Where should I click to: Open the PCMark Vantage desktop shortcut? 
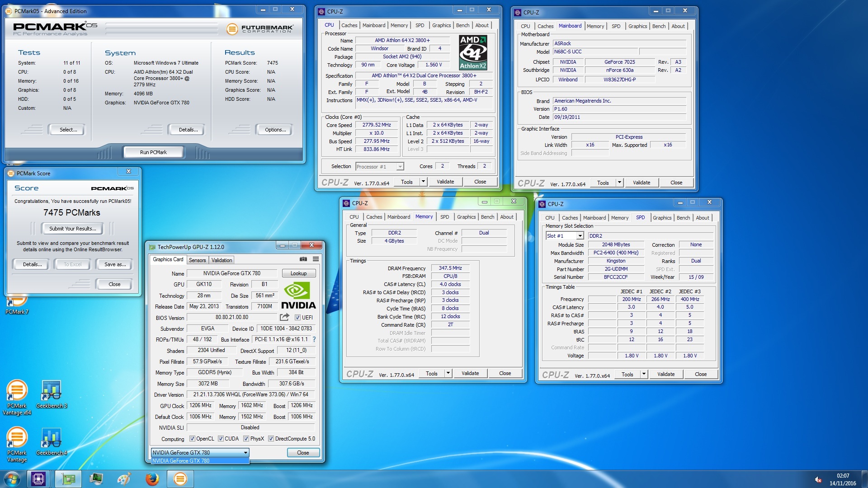[17, 445]
